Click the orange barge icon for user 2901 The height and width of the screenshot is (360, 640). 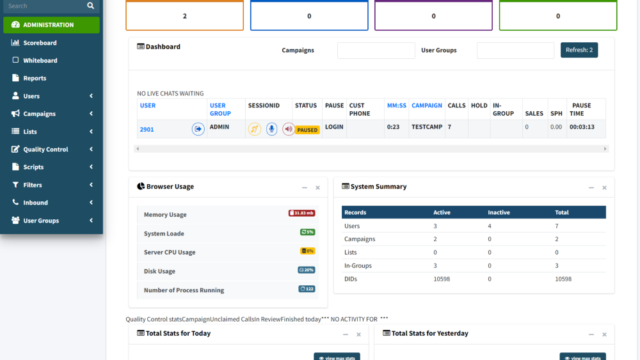coord(254,129)
